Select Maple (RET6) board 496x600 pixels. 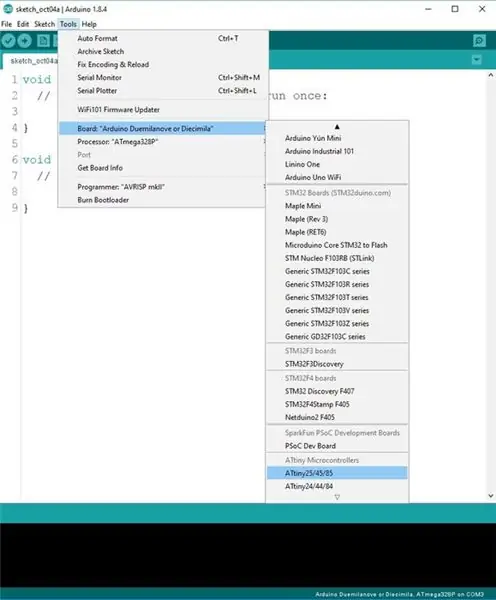tap(337, 232)
